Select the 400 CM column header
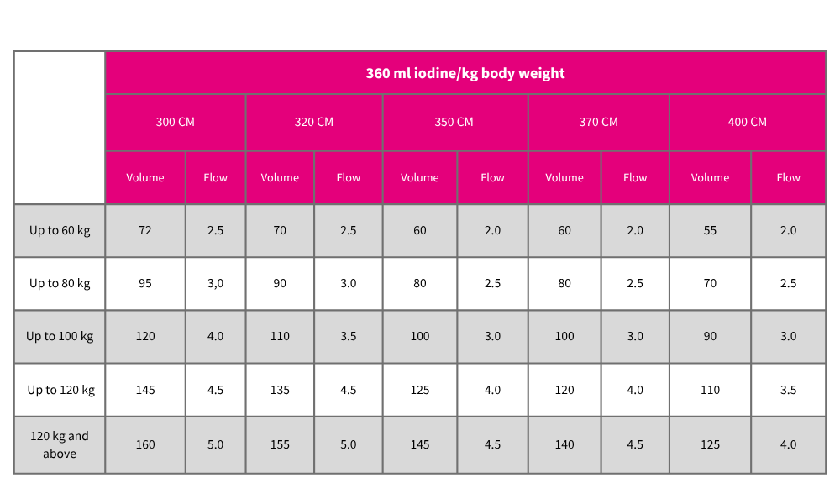This screenshot has height=504, width=840. 747,122
